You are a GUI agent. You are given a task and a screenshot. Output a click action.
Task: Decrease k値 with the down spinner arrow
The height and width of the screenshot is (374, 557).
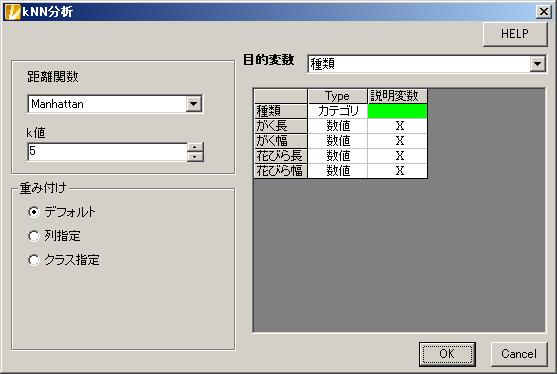195,156
